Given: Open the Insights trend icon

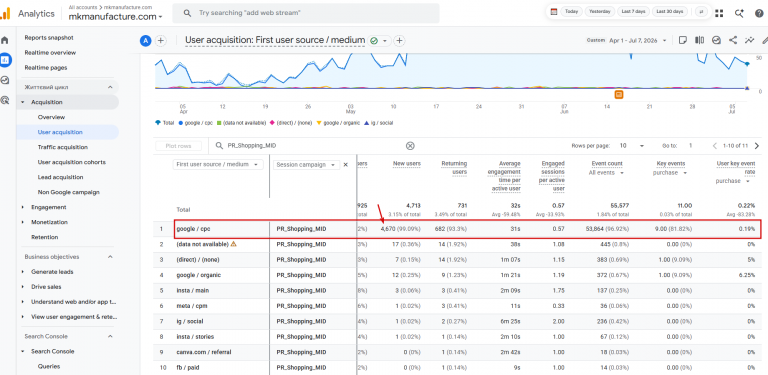Looking at the screenshot, I should [x=749, y=40].
